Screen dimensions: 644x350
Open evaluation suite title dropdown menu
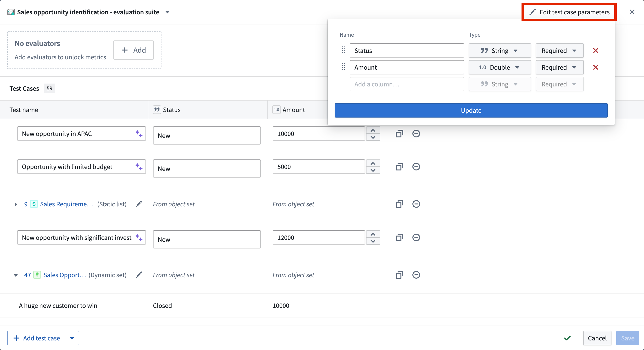click(x=167, y=12)
